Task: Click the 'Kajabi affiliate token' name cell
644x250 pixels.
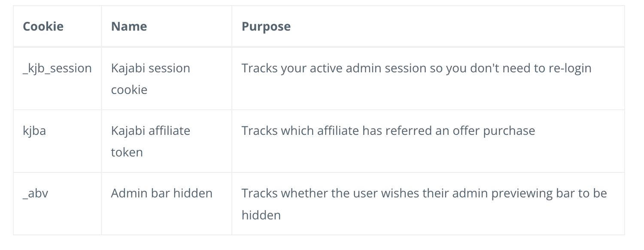Action: pyautogui.click(x=150, y=141)
